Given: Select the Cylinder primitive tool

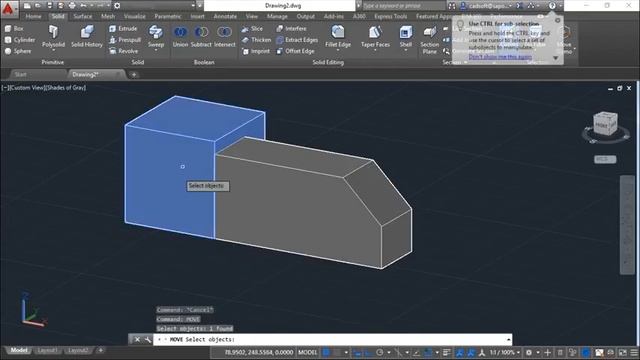Looking at the screenshot, I should pyautogui.click(x=20, y=40).
